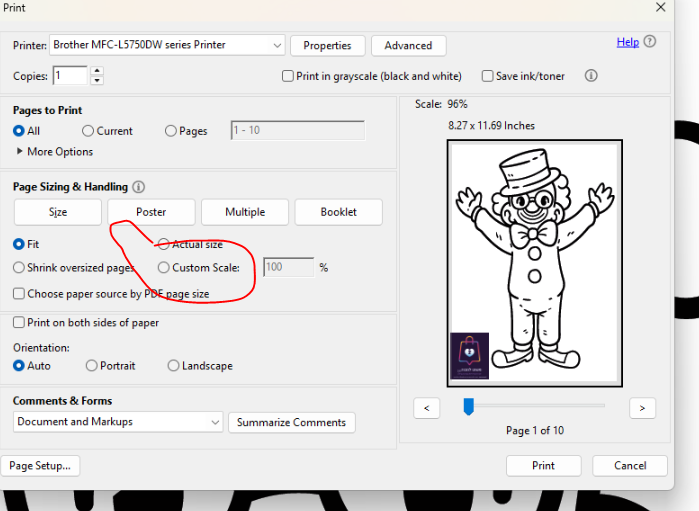This screenshot has height=511, width=699.
Task: Click the page preview slider handle
Action: coord(469,407)
